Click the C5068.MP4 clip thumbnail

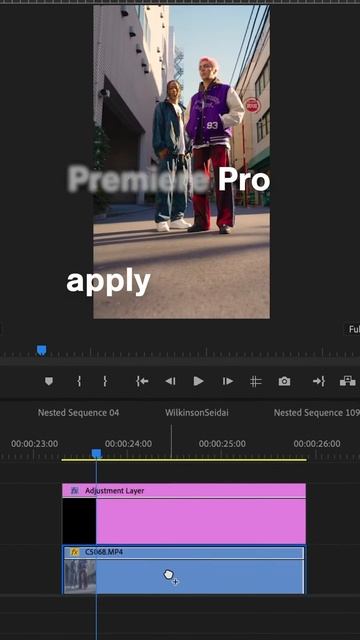80,576
